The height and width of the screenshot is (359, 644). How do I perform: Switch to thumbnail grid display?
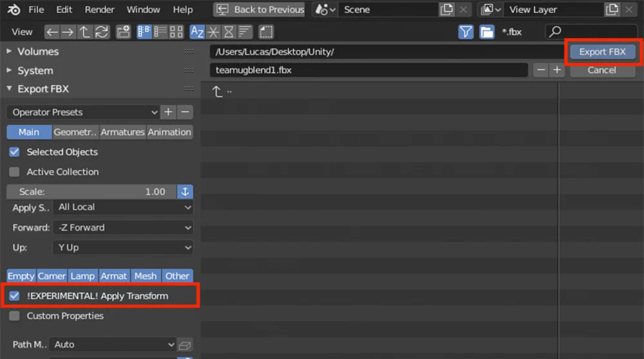pos(176,32)
